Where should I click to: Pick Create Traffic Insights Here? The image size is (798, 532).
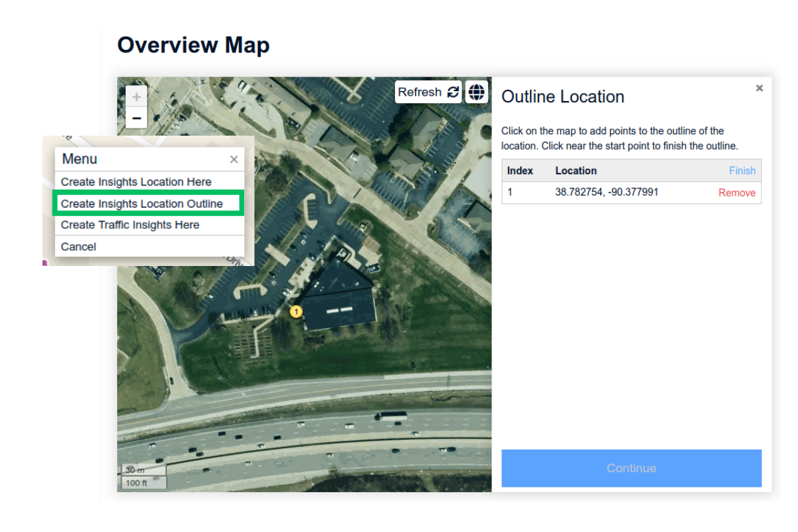130,225
